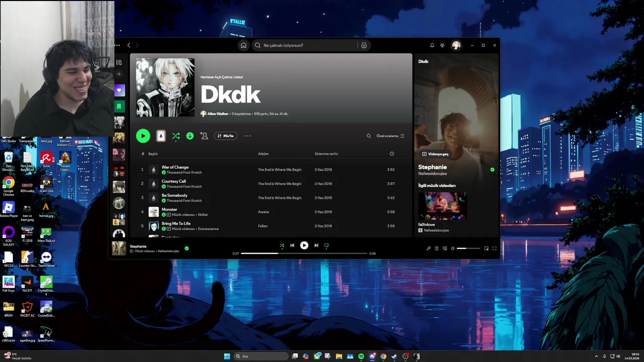Open the weather widget on taskbar

pyautogui.click(x=18, y=356)
